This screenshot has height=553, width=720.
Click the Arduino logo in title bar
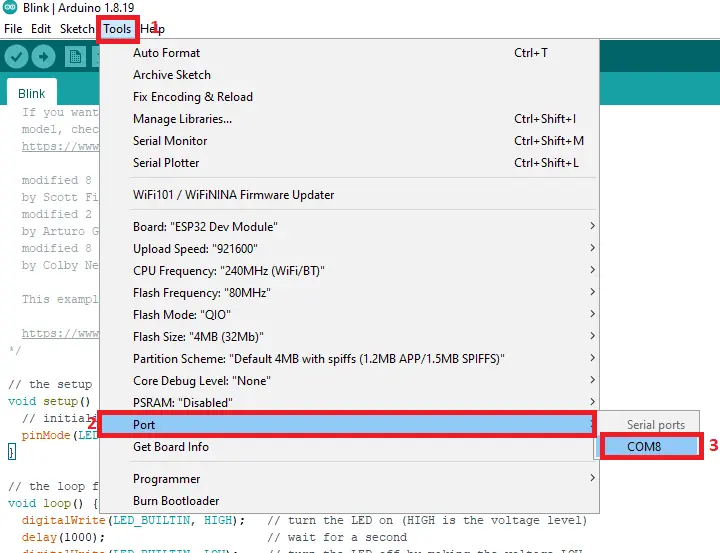pyautogui.click(x=10, y=7)
